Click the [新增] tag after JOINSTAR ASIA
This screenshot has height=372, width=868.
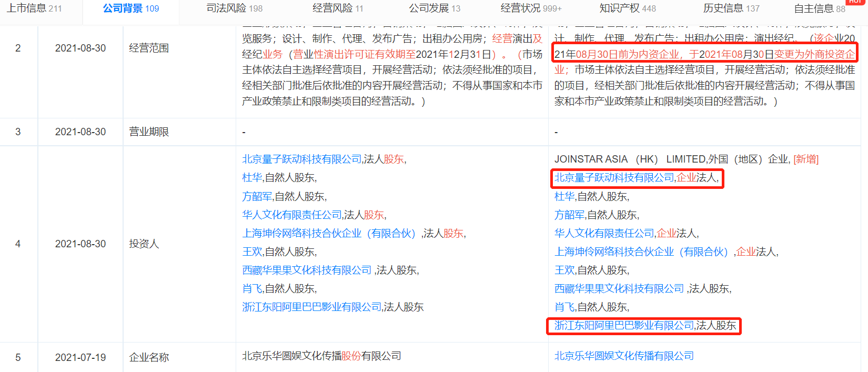tap(806, 159)
